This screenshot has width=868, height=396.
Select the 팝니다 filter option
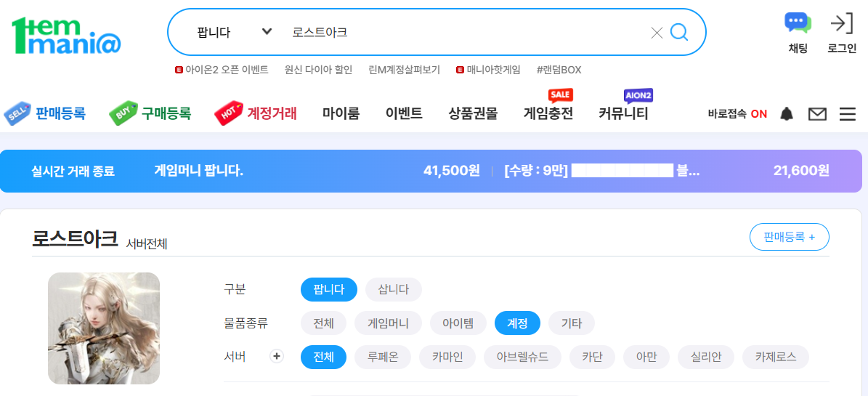click(329, 289)
